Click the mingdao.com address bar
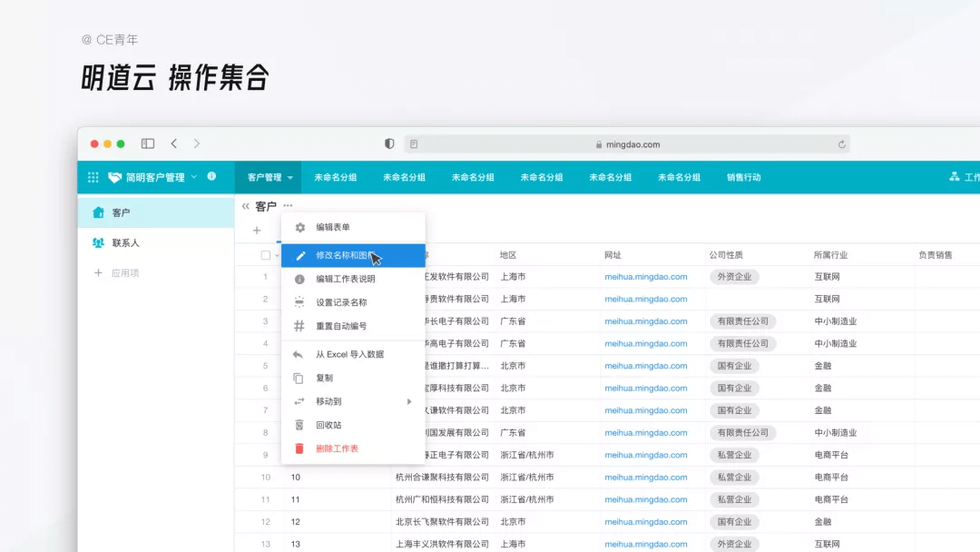 626,144
